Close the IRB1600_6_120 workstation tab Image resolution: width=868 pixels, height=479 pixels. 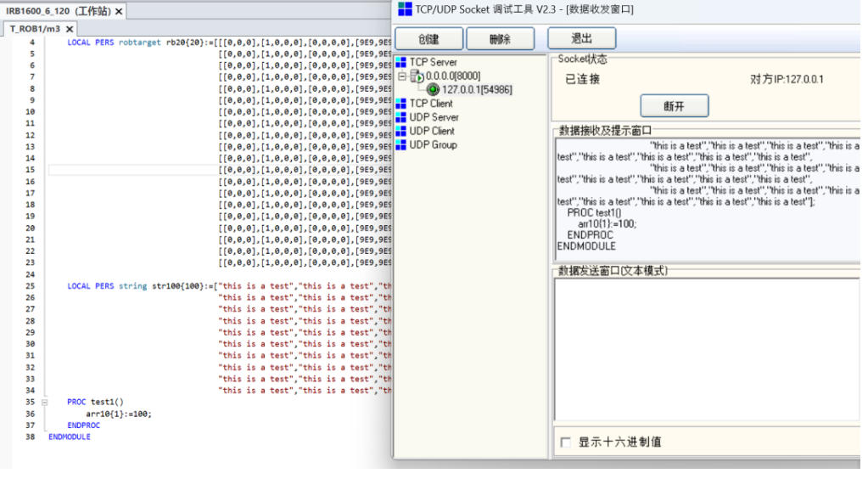(119, 11)
